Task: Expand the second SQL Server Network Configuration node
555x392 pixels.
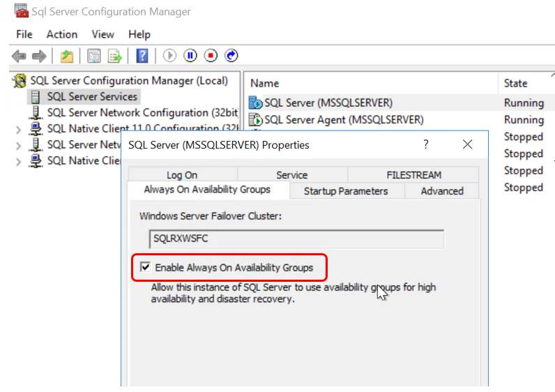Action: point(18,146)
